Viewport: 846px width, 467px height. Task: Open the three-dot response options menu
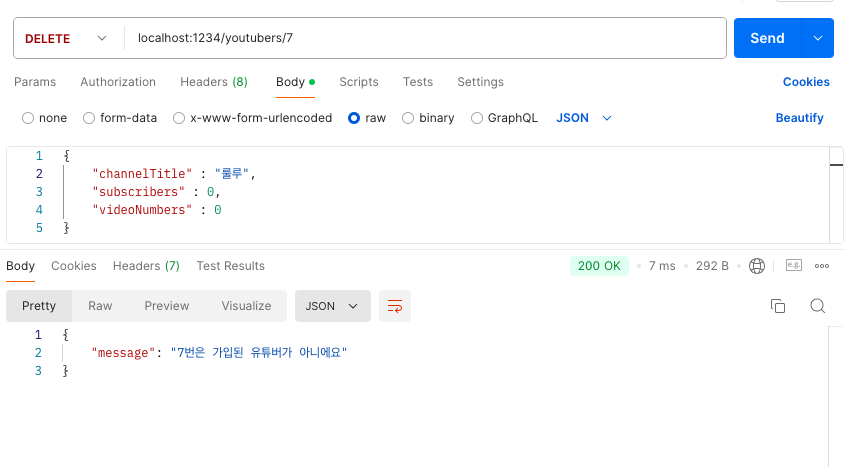(822, 266)
